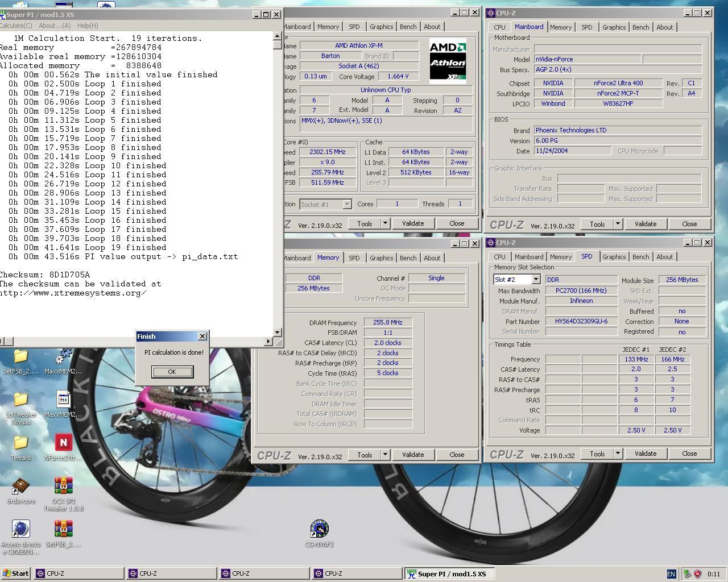
Task: Open the 8rdavcore desktop shortcut
Action: 20,485
